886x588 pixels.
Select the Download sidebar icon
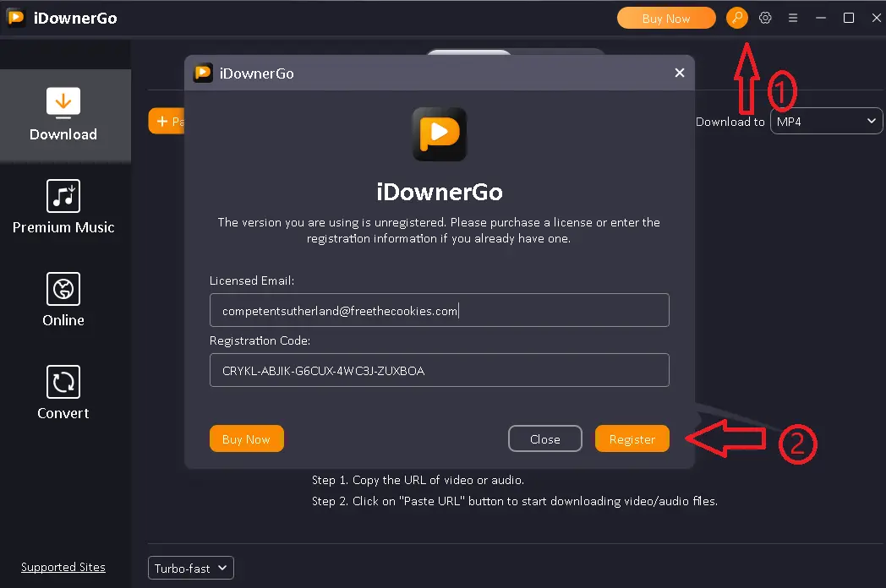coord(63,115)
